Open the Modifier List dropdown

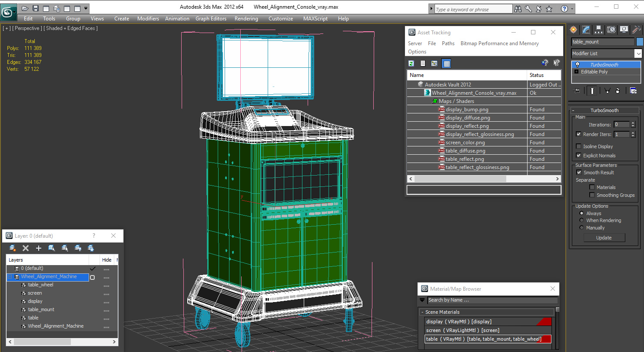[x=638, y=53]
